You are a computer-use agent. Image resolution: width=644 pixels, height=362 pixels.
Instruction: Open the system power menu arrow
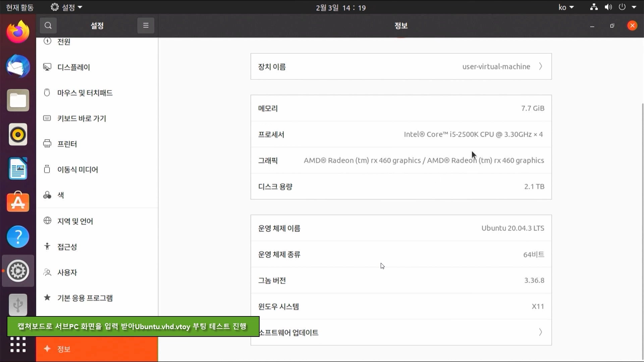pos(634,7)
